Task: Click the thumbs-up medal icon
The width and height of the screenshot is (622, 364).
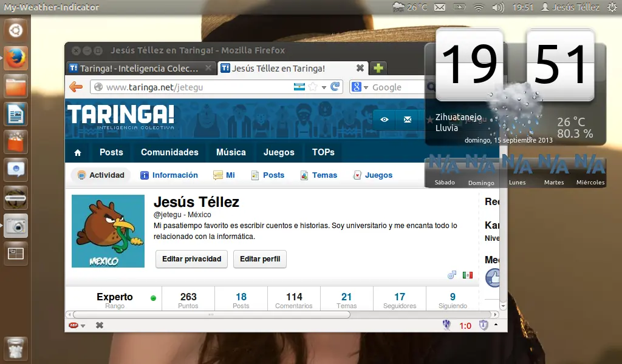Action: [x=492, y=278]
